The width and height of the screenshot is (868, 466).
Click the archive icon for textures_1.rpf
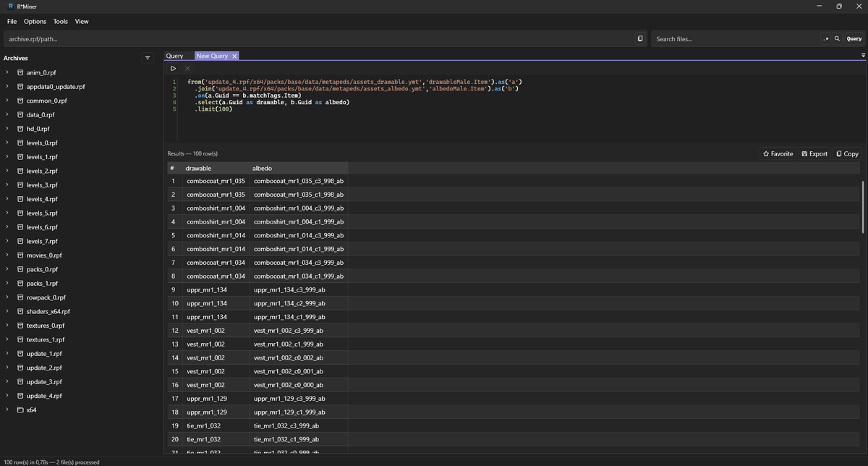(x=20, y=339)
